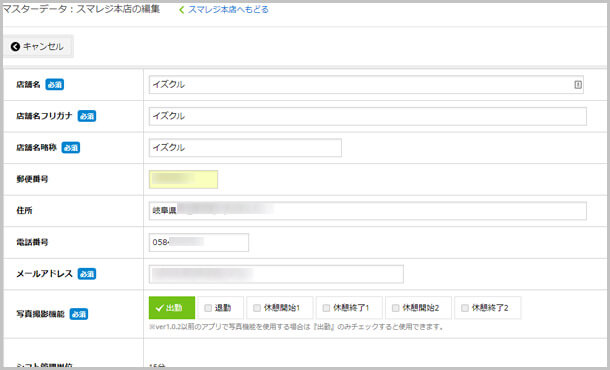
Task: Focus the 店舗名フリガナ input field
Action: click(x=368, y=116)
